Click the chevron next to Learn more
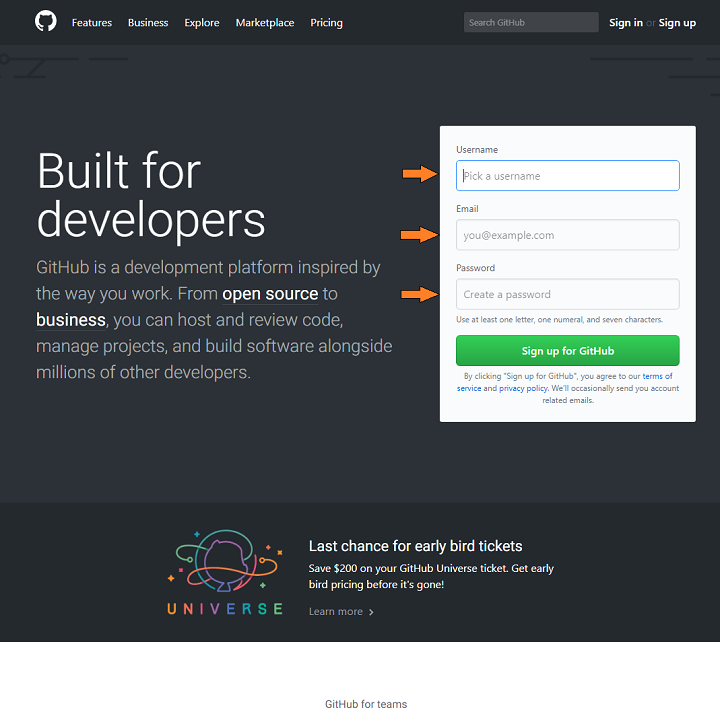The image size is (720, 722). [x=371, y=612]
